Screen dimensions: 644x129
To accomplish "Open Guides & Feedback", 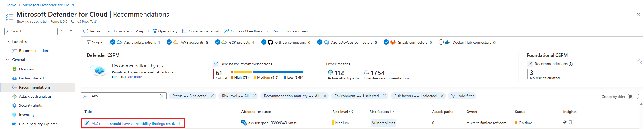I will tap(243, 31).
